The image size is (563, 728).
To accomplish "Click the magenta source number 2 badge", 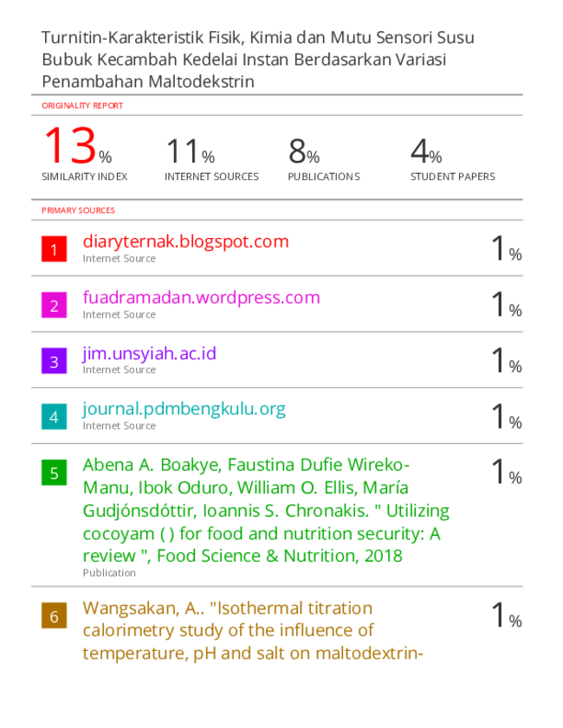I will (54, 305).
